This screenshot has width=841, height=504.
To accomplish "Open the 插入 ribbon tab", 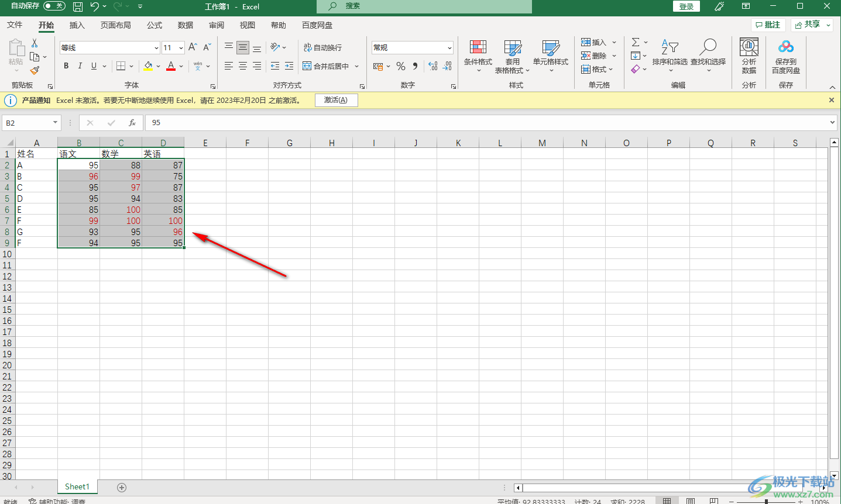I will [x=77, y=25].
